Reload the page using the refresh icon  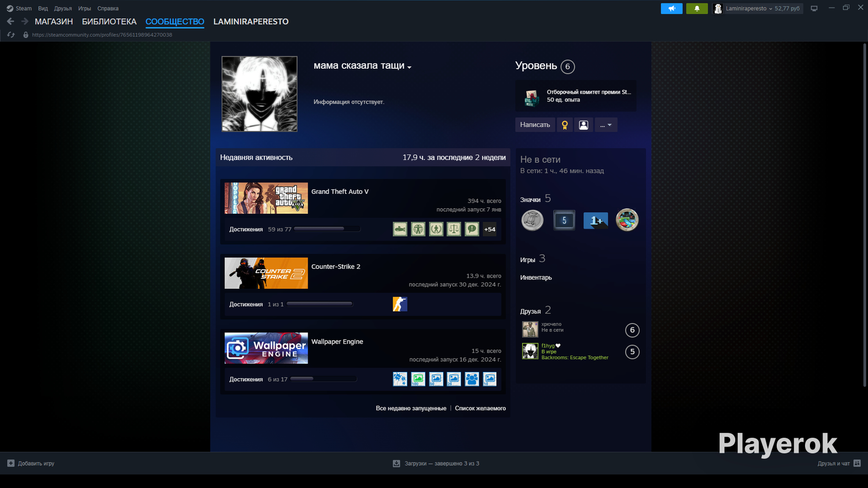coord(11,35)
